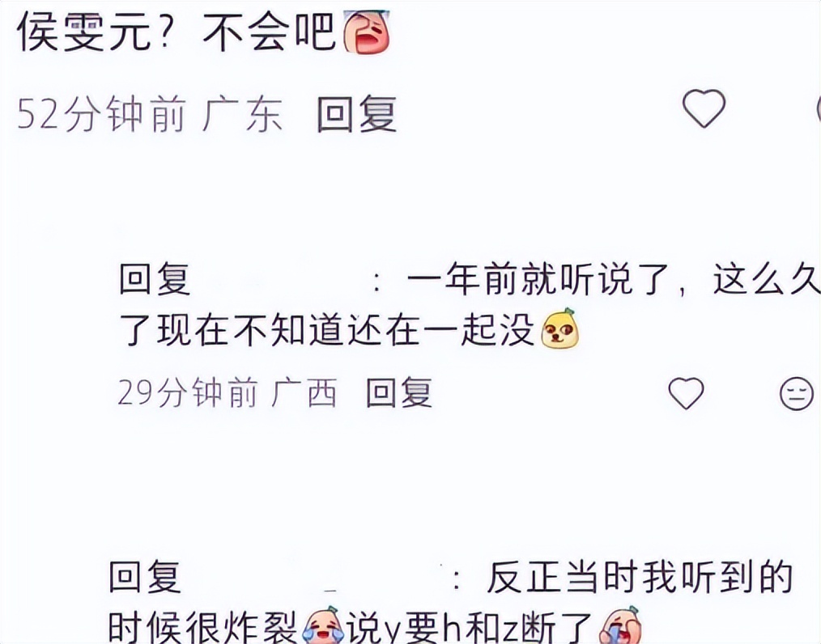The height and width of the screenshot is (644, 821).
Task: Select the comment text 侯雯元？不会吧
Action: [x=177, y=32]
